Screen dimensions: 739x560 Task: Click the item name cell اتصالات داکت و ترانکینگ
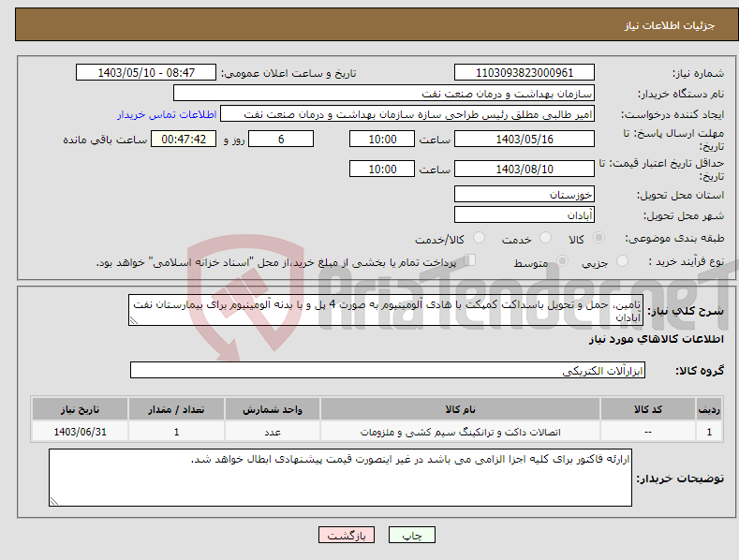(460, 432)
